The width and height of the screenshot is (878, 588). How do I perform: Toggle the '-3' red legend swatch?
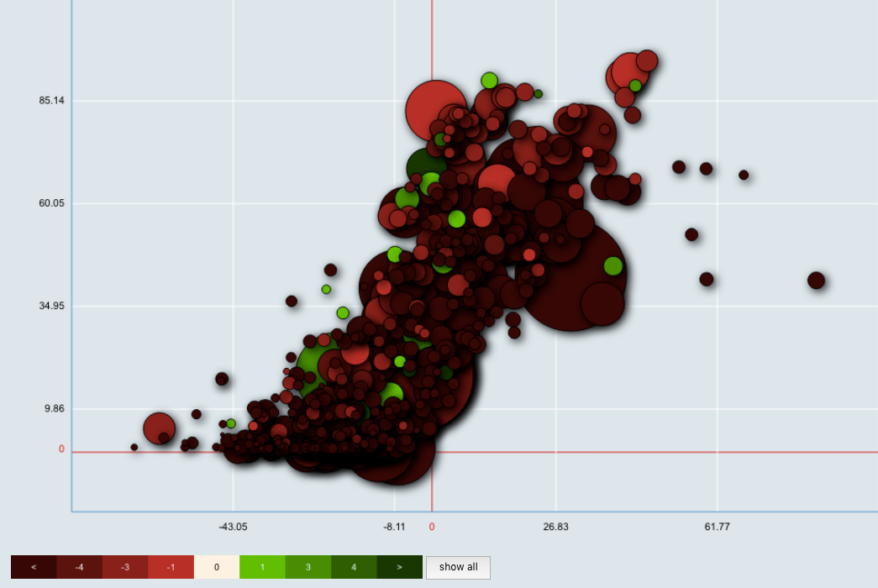[x=125, y=567]
